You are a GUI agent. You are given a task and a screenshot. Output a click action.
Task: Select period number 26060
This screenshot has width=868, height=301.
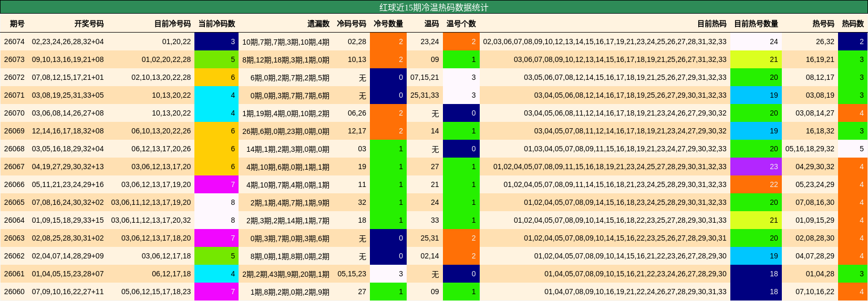(x=14, y=292)
